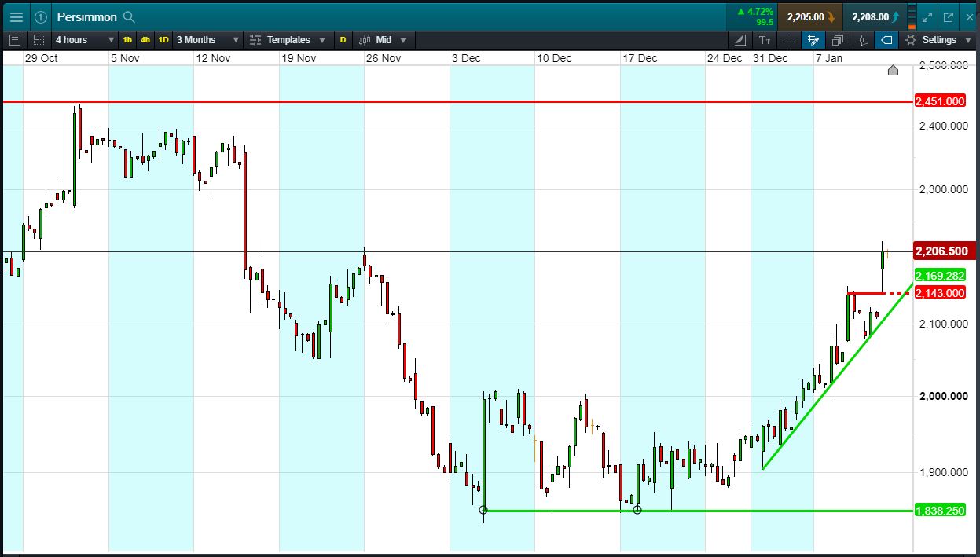Select the 1,838.250 green support line label
Viewport: 980px width, 557px height.
click(x=940, y=511)
